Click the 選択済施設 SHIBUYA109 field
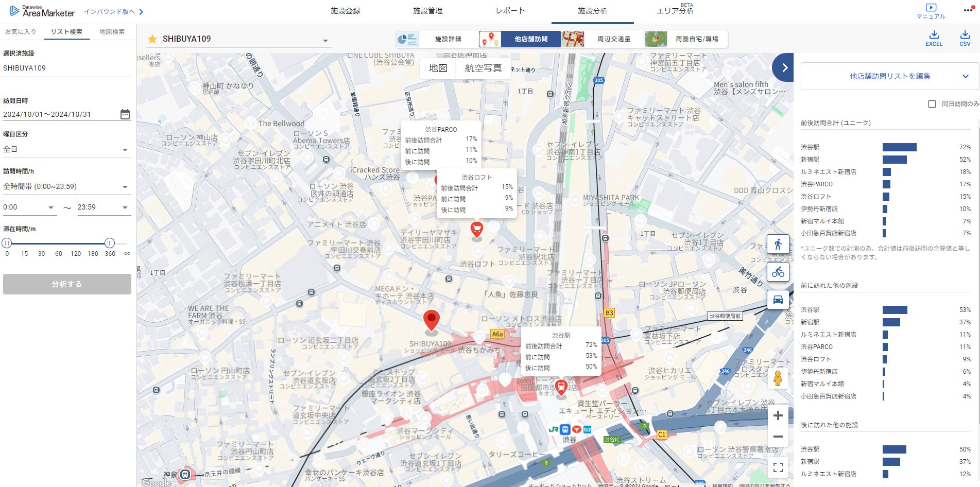Image resolution: width=980 pixels, height=487 pixels. click(67, 68)
